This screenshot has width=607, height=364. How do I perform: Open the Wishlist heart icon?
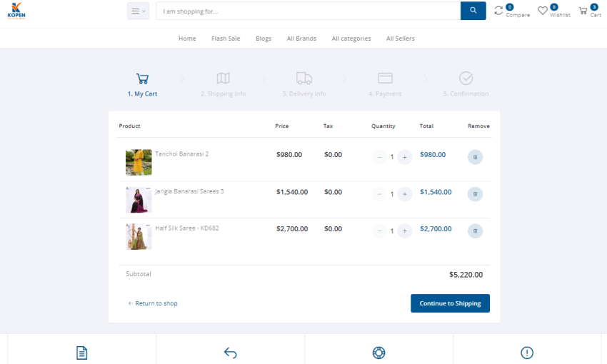click(543, 11)
